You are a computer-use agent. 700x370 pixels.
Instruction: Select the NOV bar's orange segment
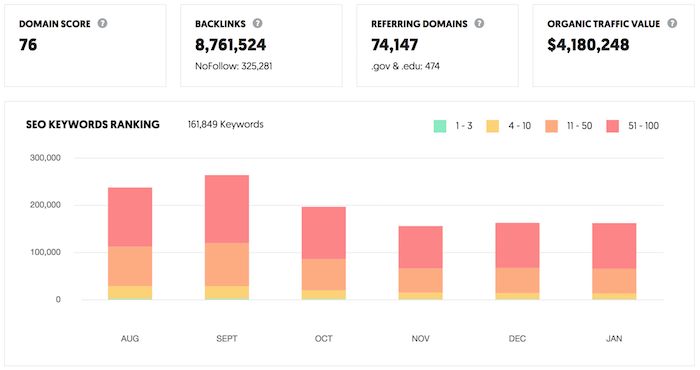[421, 280]
